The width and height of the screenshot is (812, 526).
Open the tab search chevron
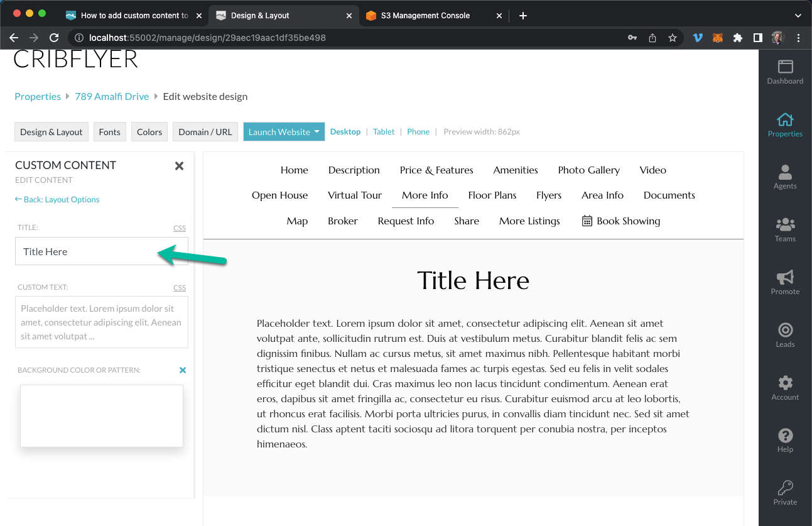tap(798, 16)
